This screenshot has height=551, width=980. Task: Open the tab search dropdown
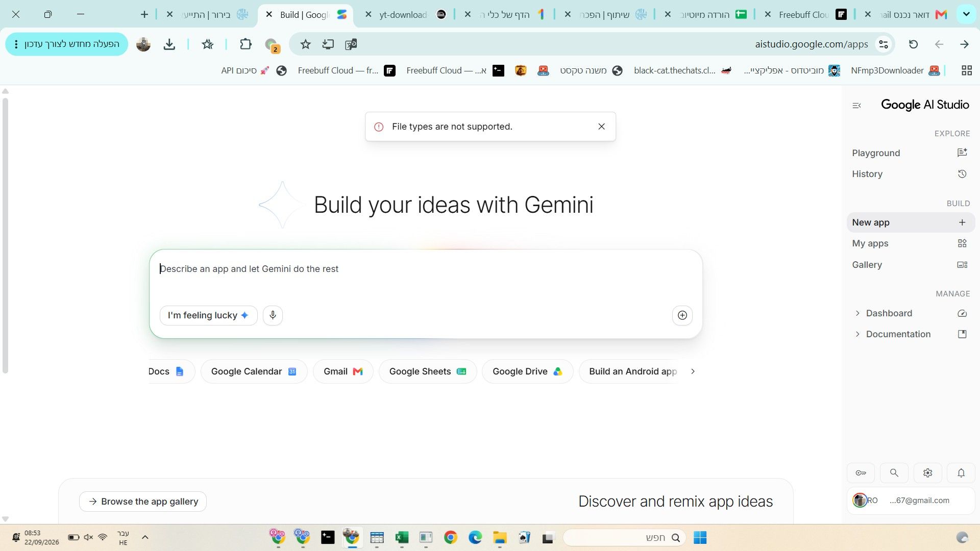(966, 14)
